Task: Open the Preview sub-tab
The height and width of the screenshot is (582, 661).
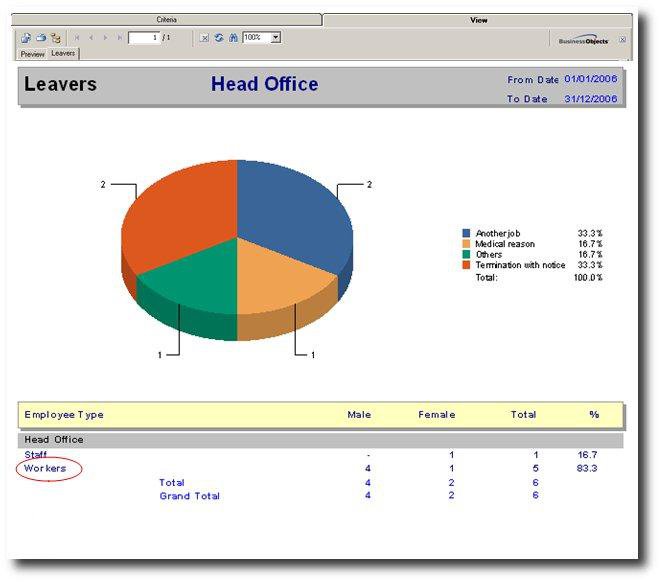Action: [x=32, y=54]
